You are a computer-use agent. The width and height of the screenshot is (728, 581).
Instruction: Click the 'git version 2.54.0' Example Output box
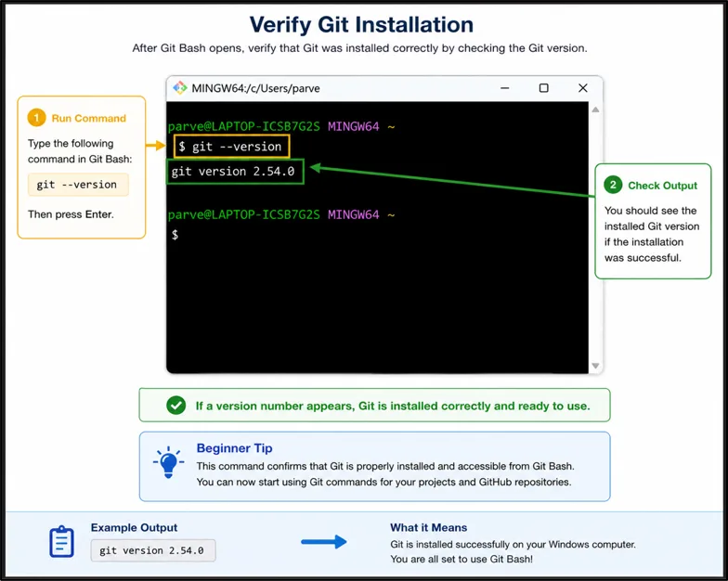click(153, 550)
